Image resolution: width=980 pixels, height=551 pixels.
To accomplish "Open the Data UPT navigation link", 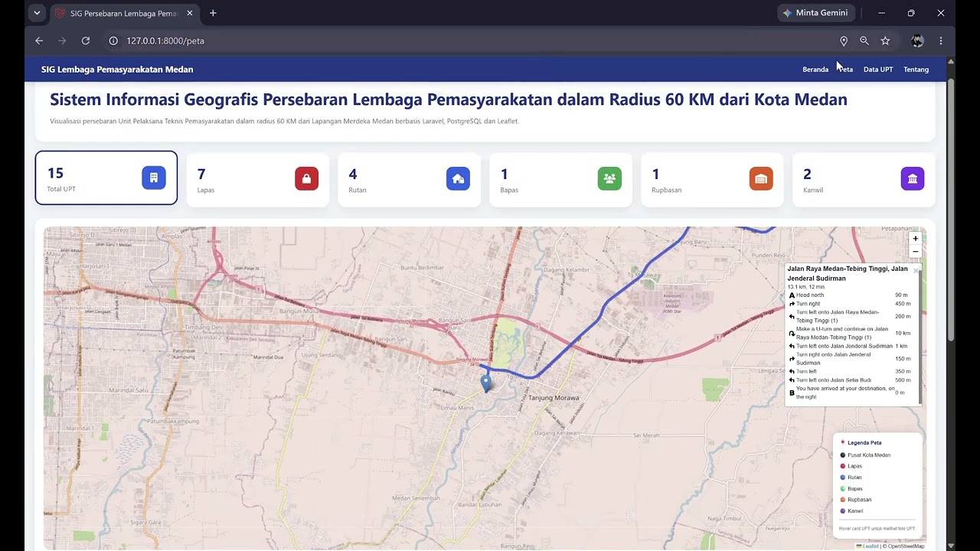I will coord(878,70).
